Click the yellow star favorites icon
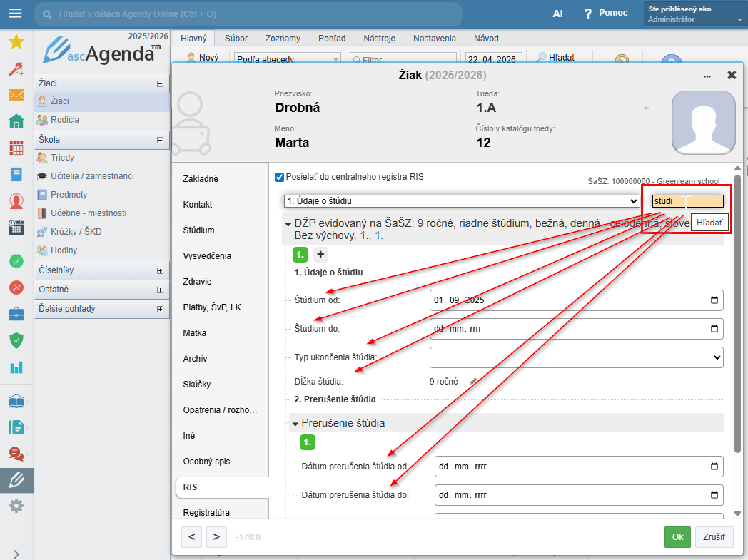The height and width of the screenshot is (560, 748). [x=16, y=41]
